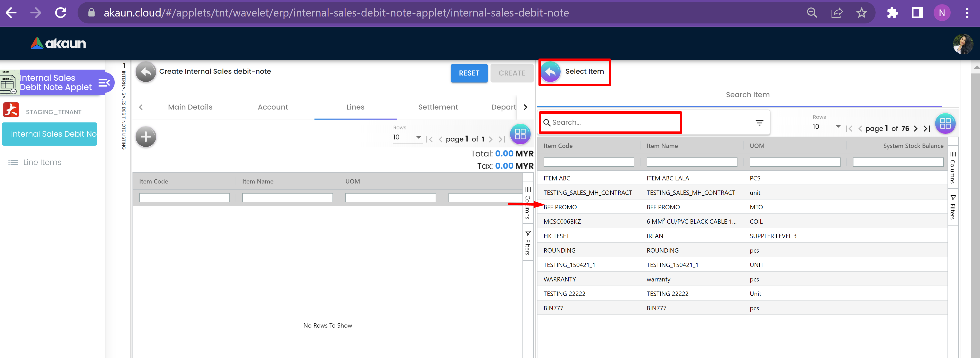This screenshot has height=358, width=980.
Task: Switch to the Main Details tab
Action: tap(190, 107)
